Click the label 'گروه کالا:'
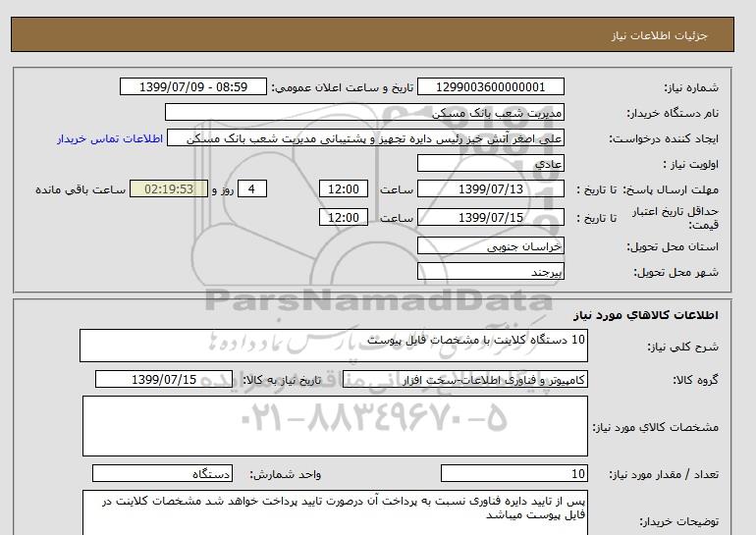Screen dimensions: 756x535 [x=696, y=380]
